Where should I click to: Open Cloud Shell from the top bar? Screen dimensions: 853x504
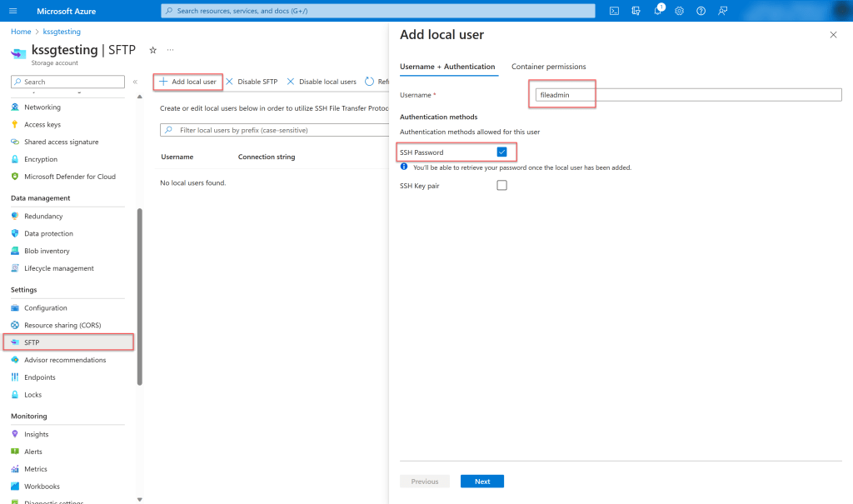614,11
